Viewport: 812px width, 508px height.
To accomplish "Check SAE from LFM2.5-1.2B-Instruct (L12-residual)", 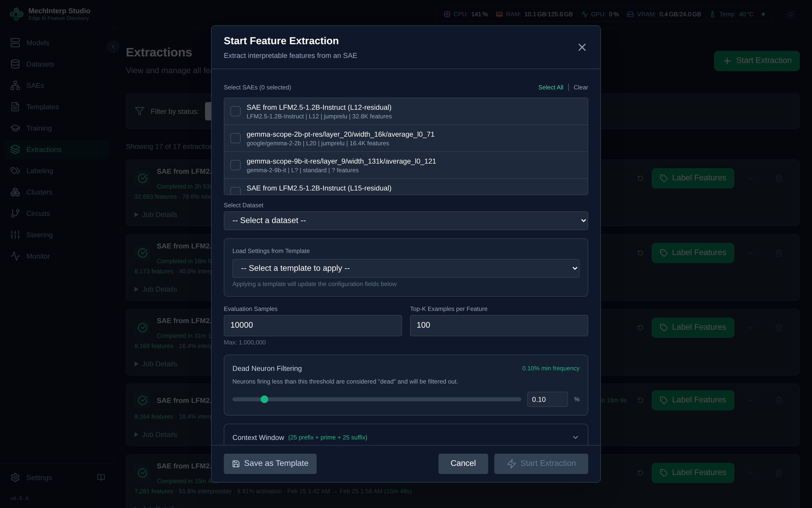I will pyautogui.click(x=235, y=111).
